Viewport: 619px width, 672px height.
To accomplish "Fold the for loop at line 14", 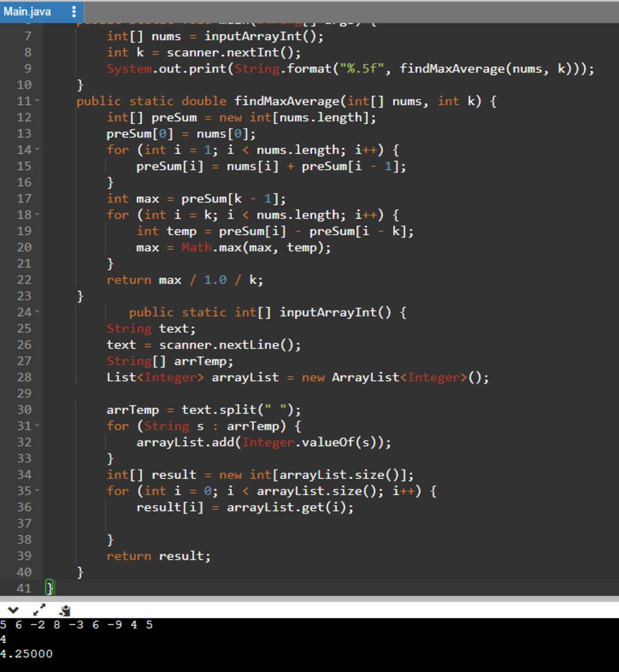I will 37,150.
